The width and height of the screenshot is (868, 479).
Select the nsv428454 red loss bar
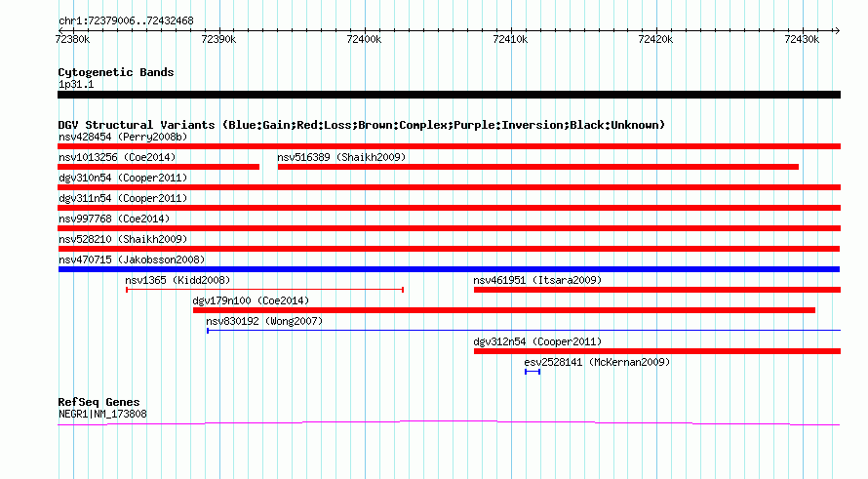449,146
